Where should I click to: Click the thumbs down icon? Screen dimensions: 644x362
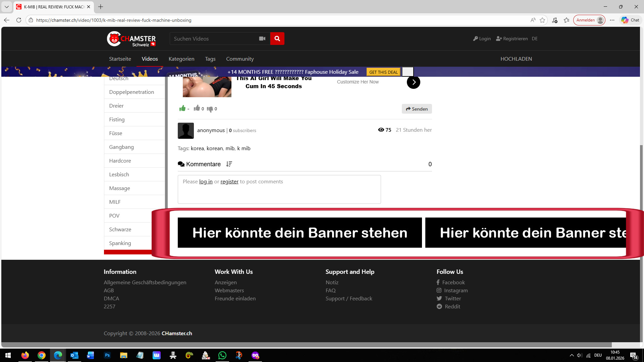[x=210, y=109]
